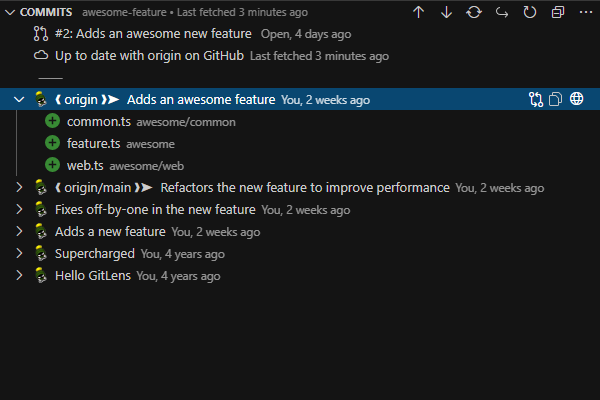Collapse the 'Adds an awesome feature' commit
Screen dimensions: 600x400
[19, 99]
